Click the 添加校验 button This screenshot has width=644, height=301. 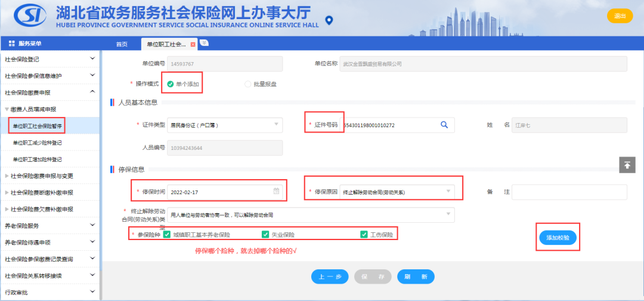point(558,238)
